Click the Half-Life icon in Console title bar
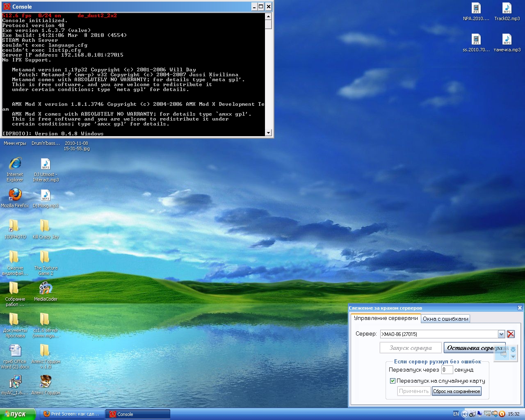This screenshot has height=420, width=525. [7, 7]
